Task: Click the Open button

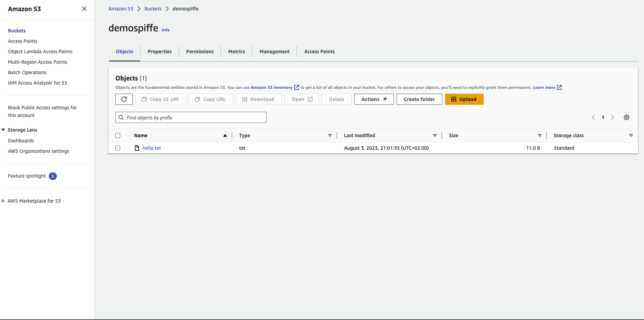Action: pos(301,99)
